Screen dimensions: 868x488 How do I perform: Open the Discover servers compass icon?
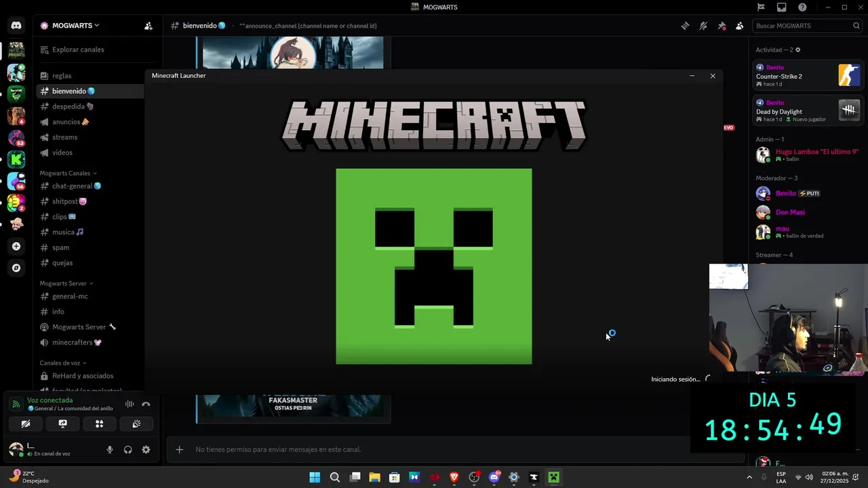[x=16, y=268]
